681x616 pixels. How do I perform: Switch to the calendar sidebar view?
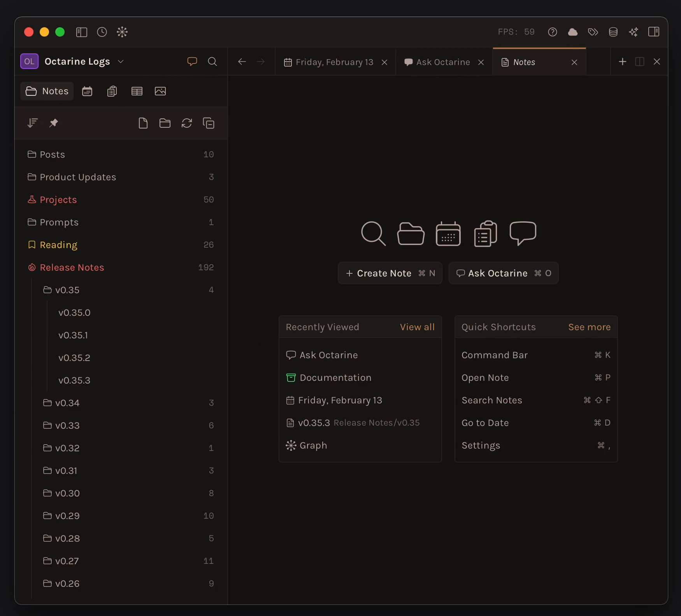pos(87,91)
